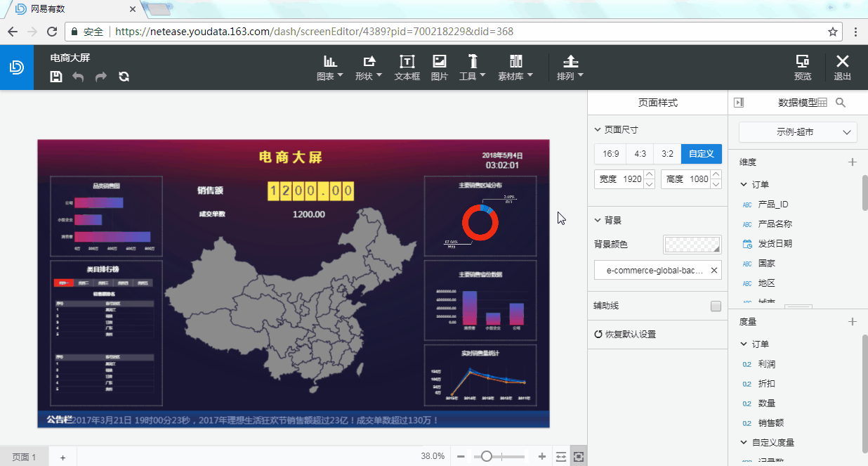Select the 16:9 page size
Screen dimensions: 868x466
(611, 154)
